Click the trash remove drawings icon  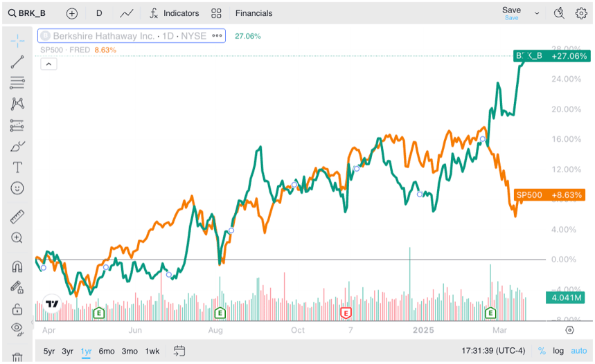[x=17, y=357]
